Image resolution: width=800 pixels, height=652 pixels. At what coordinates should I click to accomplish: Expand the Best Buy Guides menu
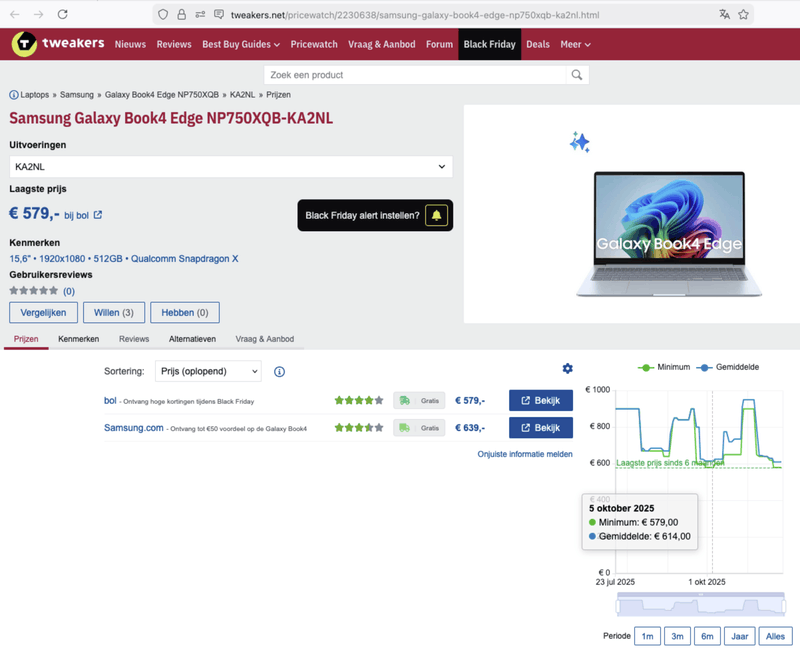pos(241,44)
